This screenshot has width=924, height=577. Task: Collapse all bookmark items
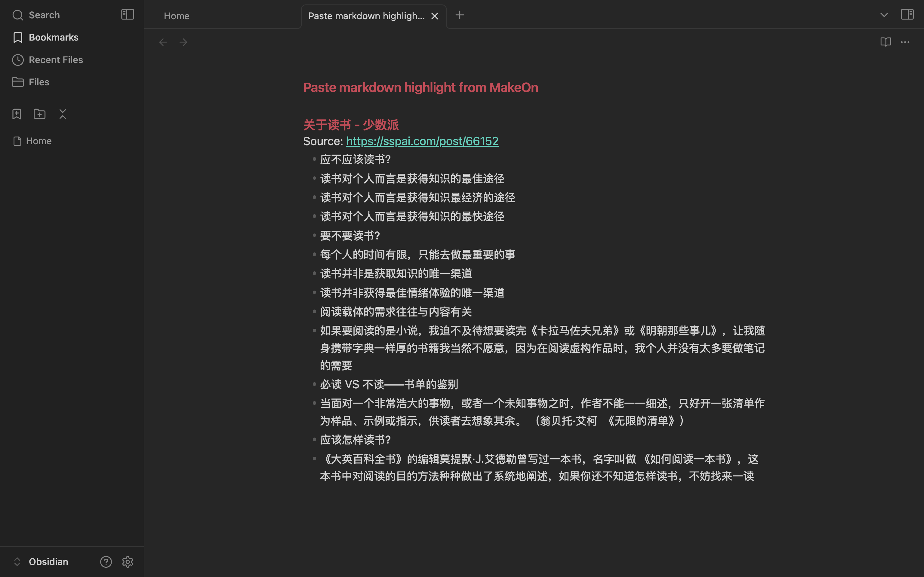coord(63,114)
